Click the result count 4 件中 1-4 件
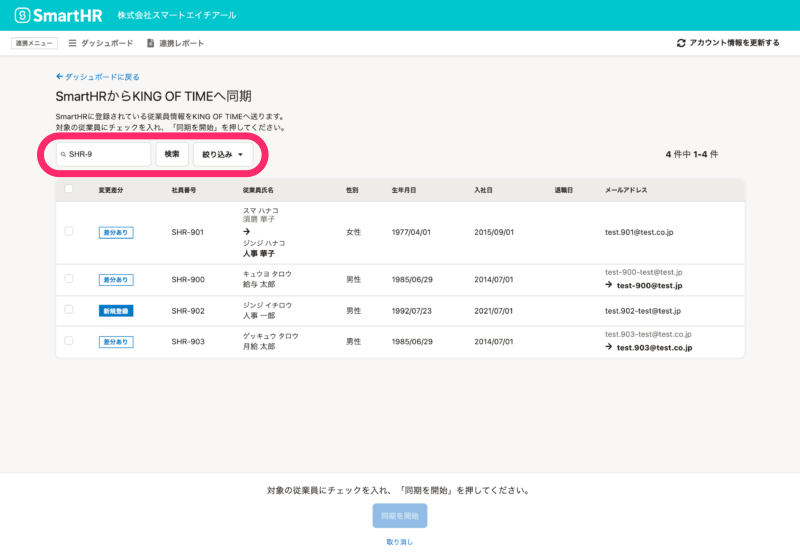This screenshot has width=800, height=560. (692, 154)
